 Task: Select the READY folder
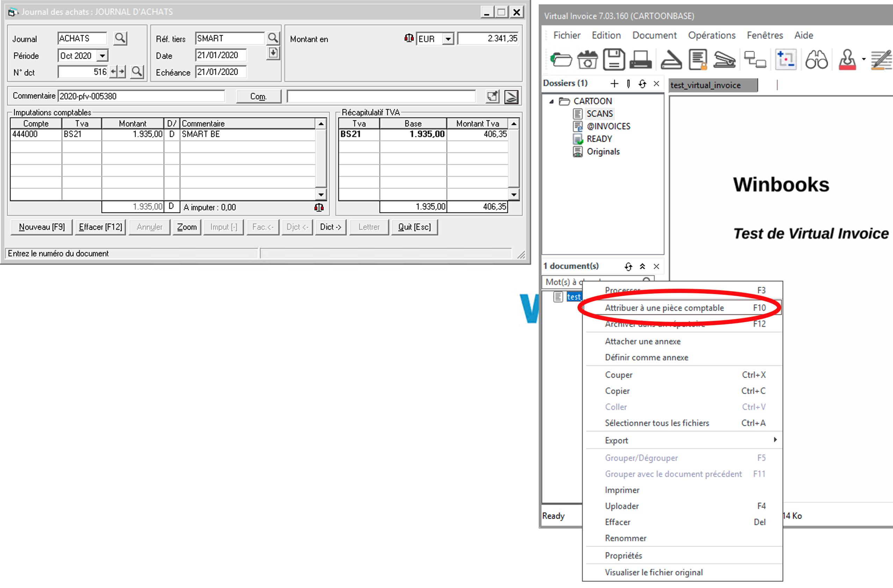pyautogui.click(x=599, y=139)
